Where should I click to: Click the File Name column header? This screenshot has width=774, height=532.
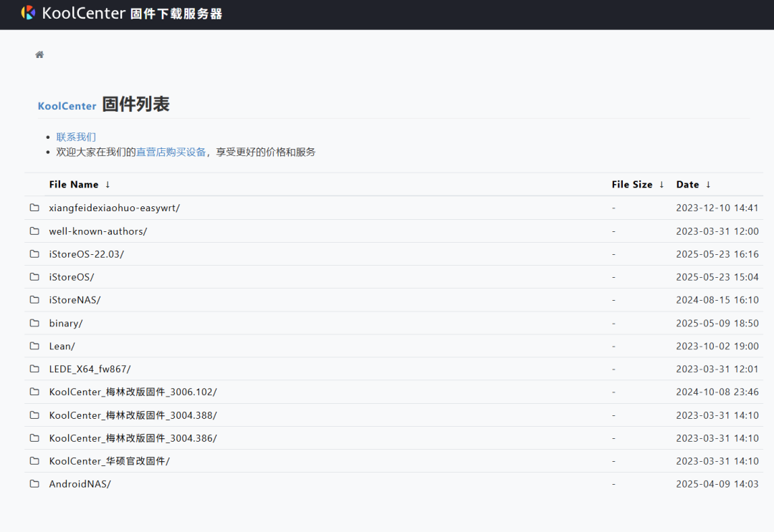(74, 185)
